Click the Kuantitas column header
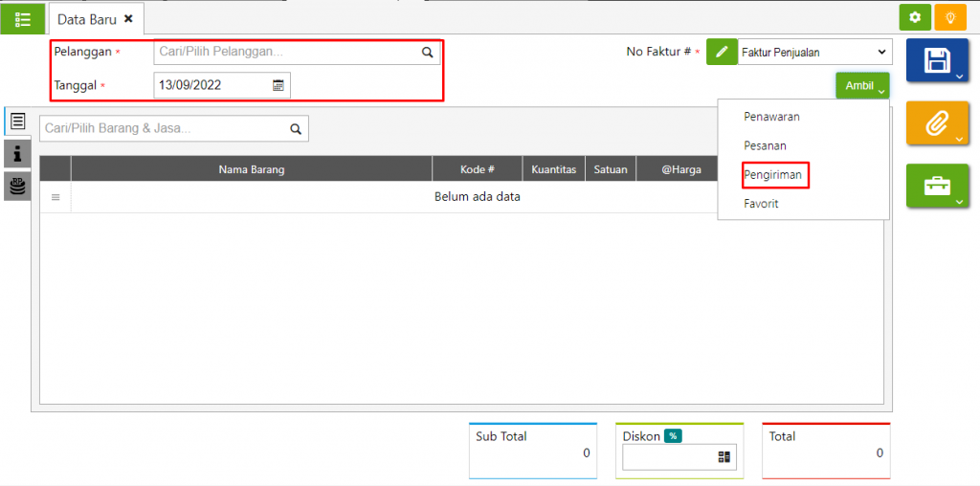 pos(554,169)
